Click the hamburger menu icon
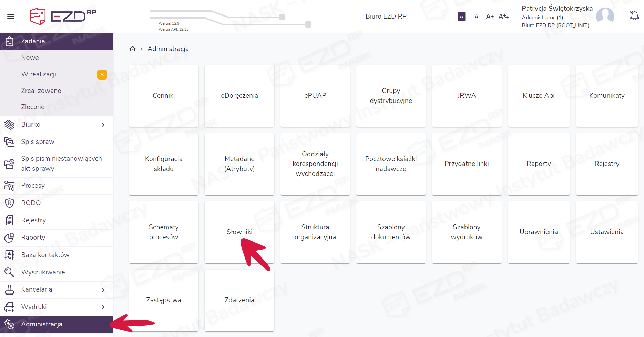 pos(11,17)
